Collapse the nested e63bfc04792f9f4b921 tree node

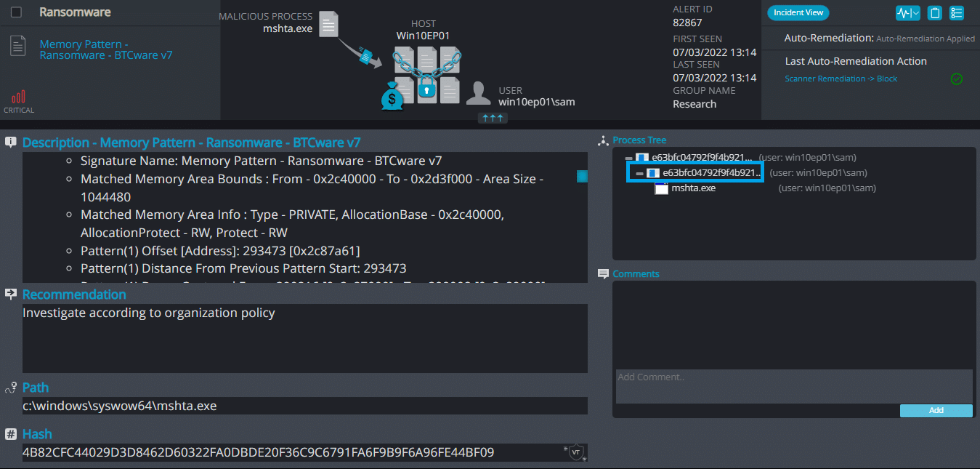[x=640, y=173]
